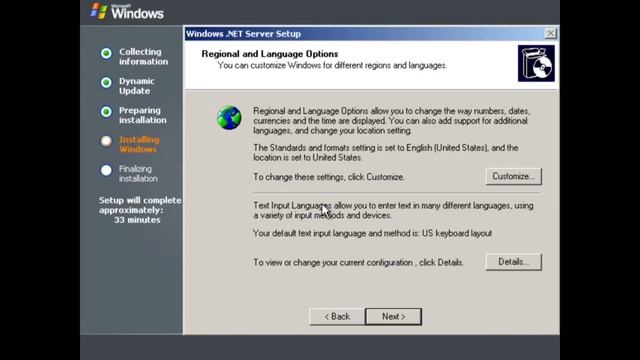Click the Finalizing installation label
Viewport: 640px width, 360px height.
[x=138, y=173]
